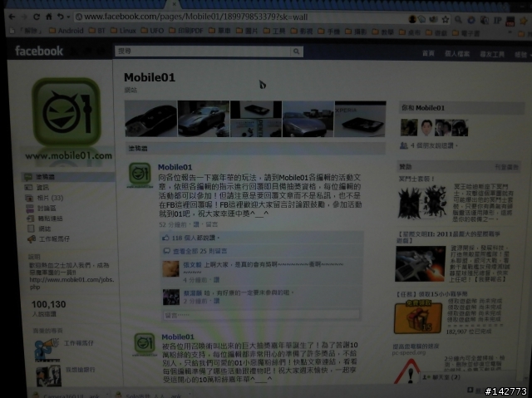This screenshot has height=398, width=532.
Task: Reload the page with the refresh icon
Action: point(37,17)
